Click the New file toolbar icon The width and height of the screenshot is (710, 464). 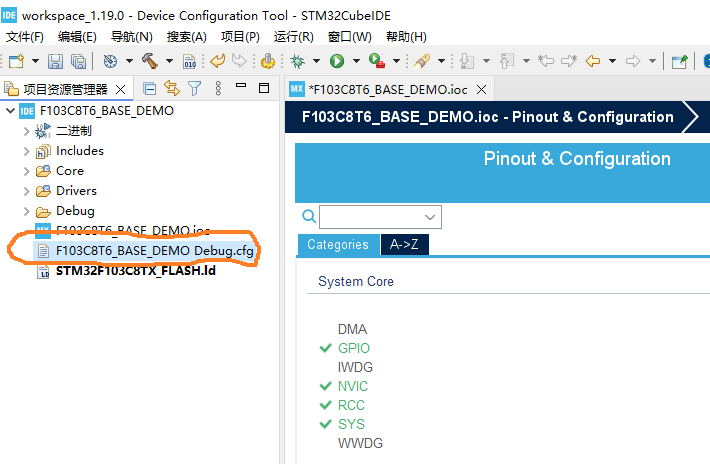tap(16, 61)
